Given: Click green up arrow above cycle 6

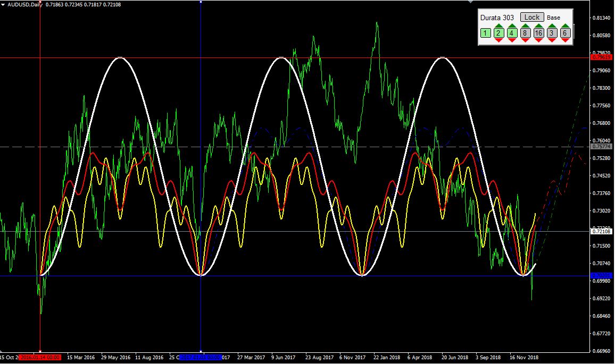Looking at the screenshot, I should 566,26.
